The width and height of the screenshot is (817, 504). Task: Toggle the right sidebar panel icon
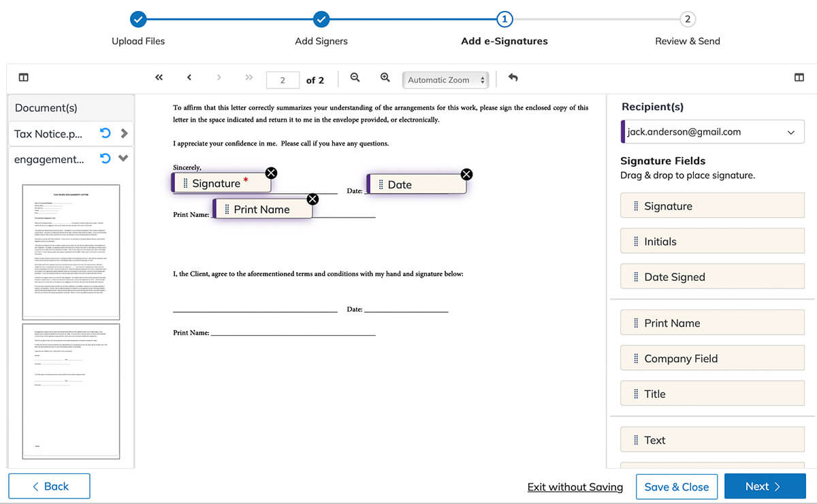[x=799, y=78]
